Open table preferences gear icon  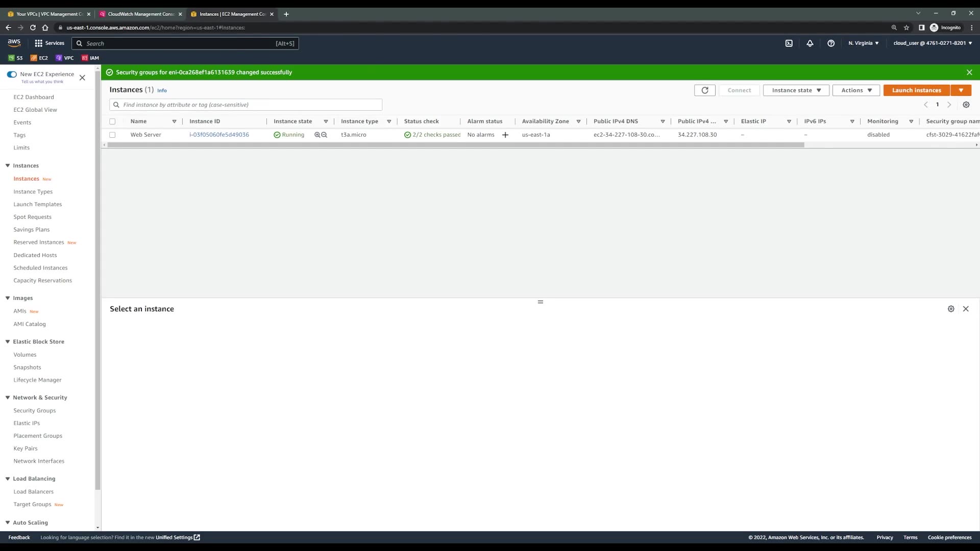click(x=966, y=105)
